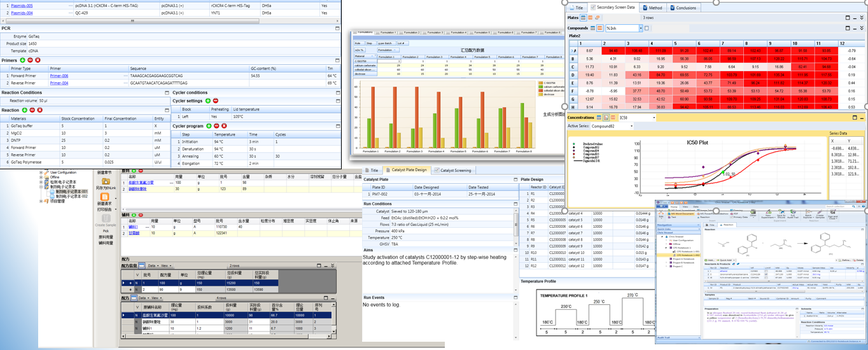Image resolution: width=868 pixels, height=350 pixels.
Task: Click the red X icon beside Cycler program
Action: coord(224,126)
